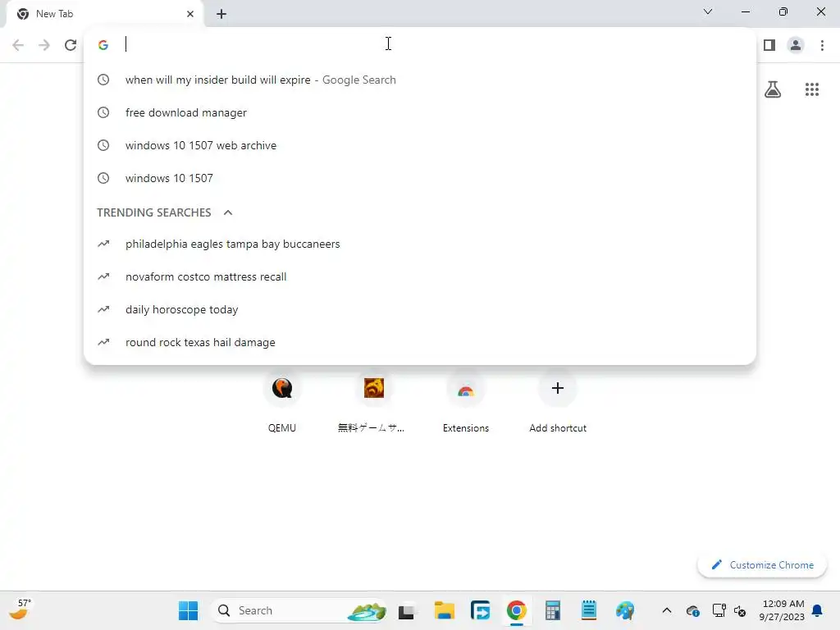840x630 pixels.
Task: Open Customize Chrome panel
Action: 762,565
